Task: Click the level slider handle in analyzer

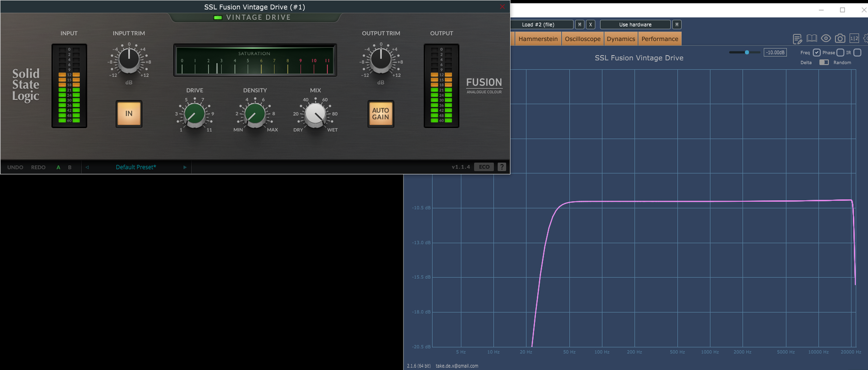Action: pyautogui.click(x=747, y=52)
